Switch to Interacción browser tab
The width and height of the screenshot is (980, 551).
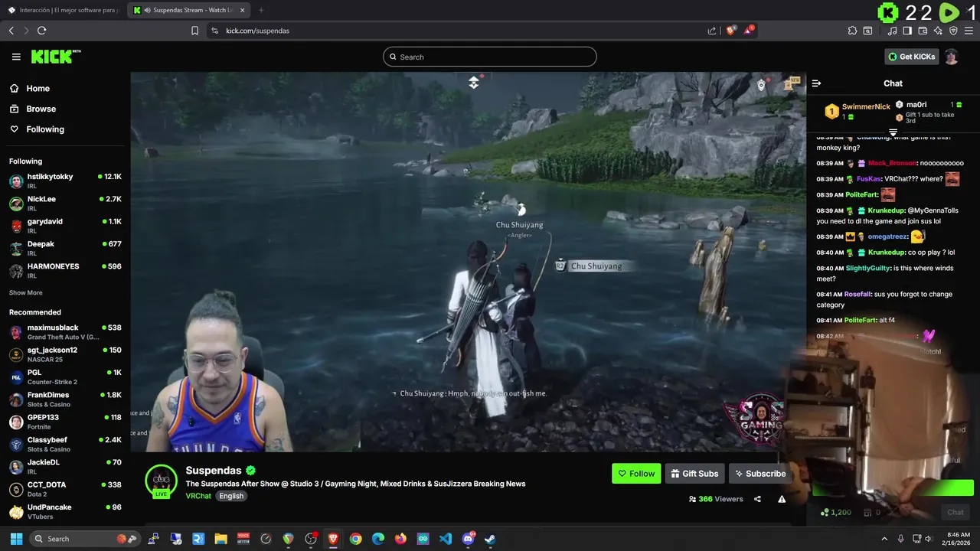62,10
